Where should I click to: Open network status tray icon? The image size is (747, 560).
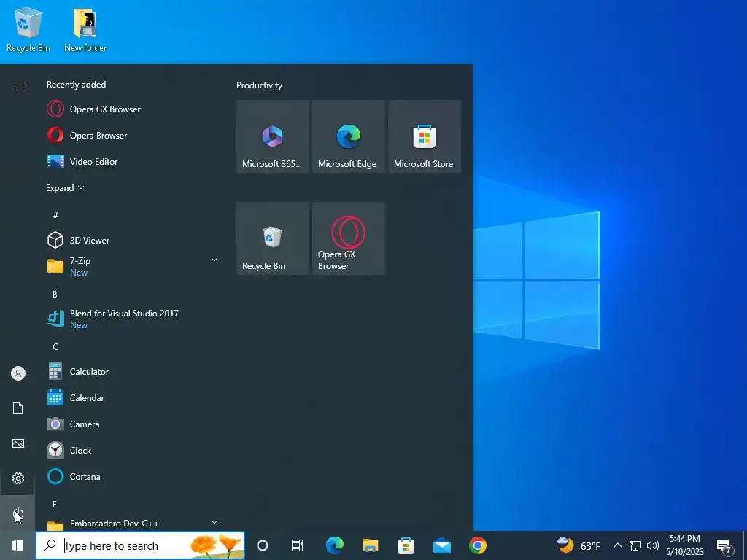[x=635, y=545]
